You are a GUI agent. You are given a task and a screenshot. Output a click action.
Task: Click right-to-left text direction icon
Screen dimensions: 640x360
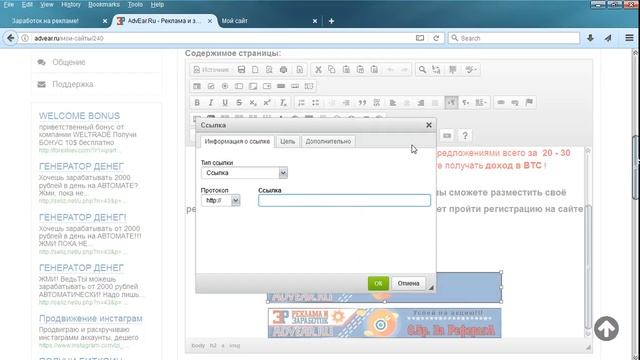click(x=465, y=102)
